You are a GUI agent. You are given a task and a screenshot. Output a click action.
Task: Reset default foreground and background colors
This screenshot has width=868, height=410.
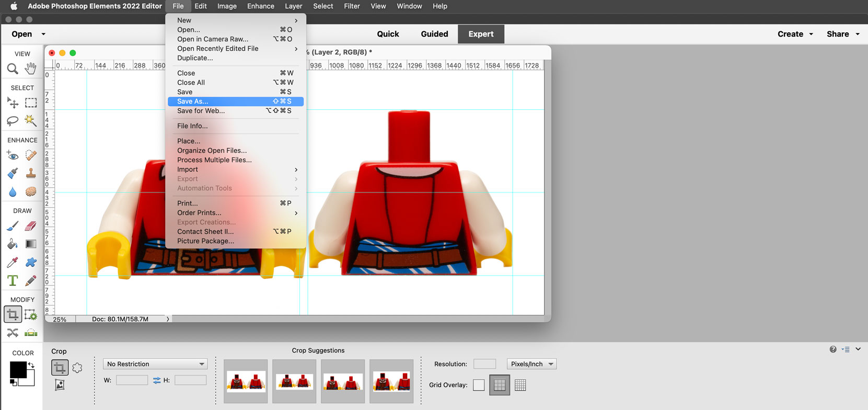point(13,383)
